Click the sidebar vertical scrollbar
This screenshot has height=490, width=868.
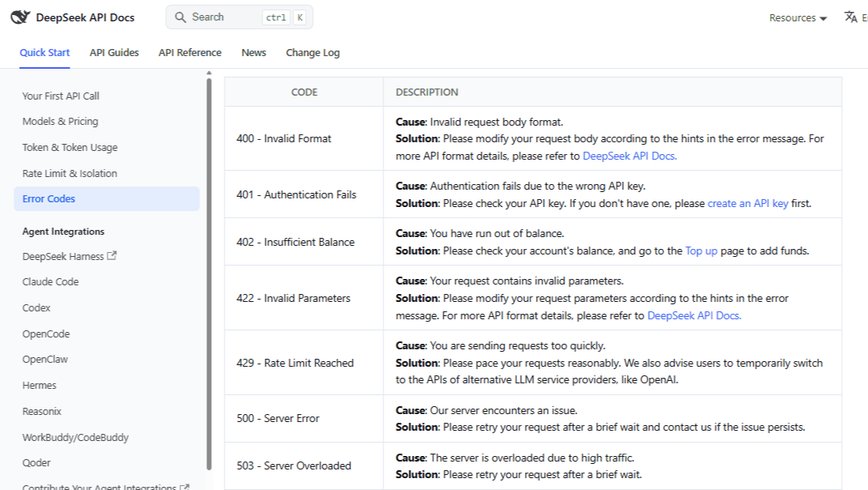[x=209, y=274]
